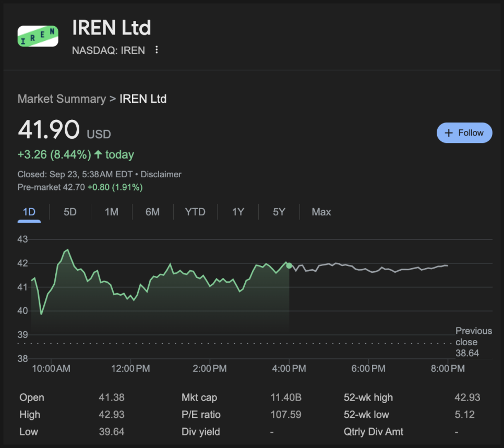The image size is (504, 448).
Task: View the 1Y chart range
Action: (x=238, y=212)
